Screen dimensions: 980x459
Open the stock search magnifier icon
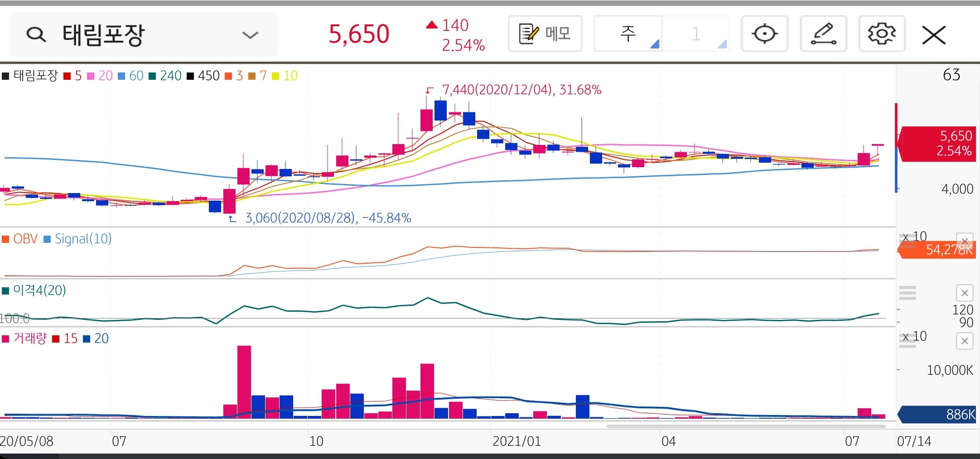[36, 34]
